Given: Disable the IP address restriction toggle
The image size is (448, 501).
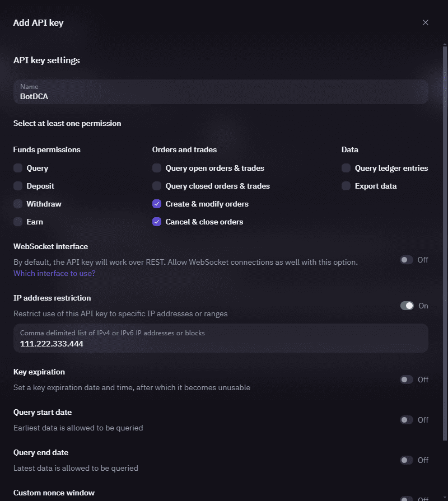Looking at the screenshot, I should 407,306.
